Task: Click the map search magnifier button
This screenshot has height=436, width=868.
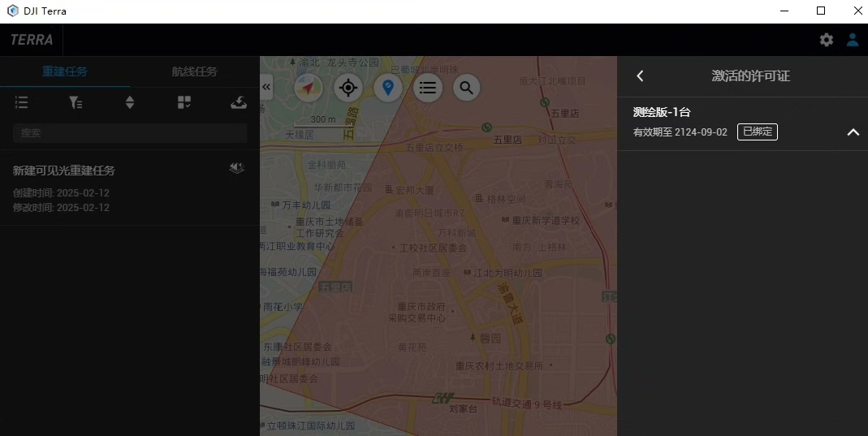Action: coord(467,88)
